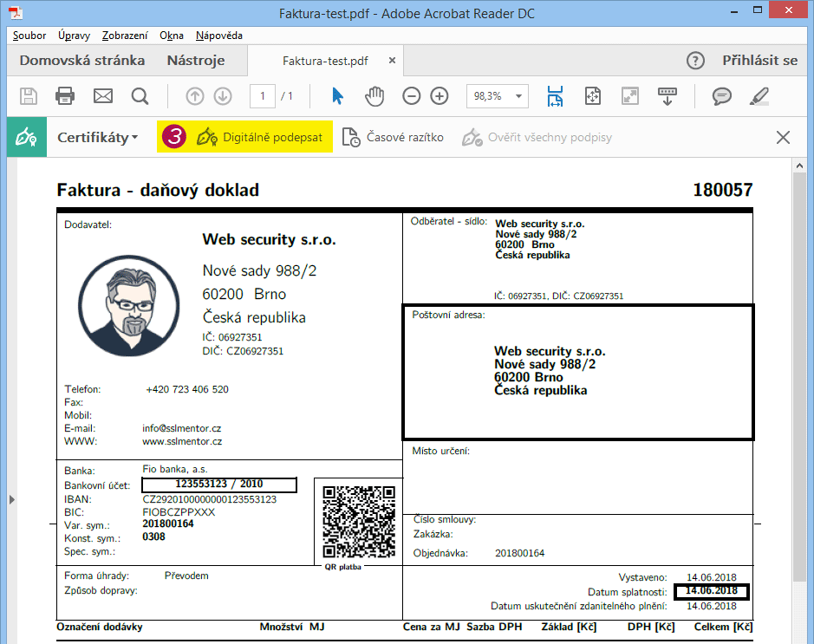Viewport: 814px width, 644px height.
Task: Close the Certificates toolbar
Action: (x=783, y=138)
